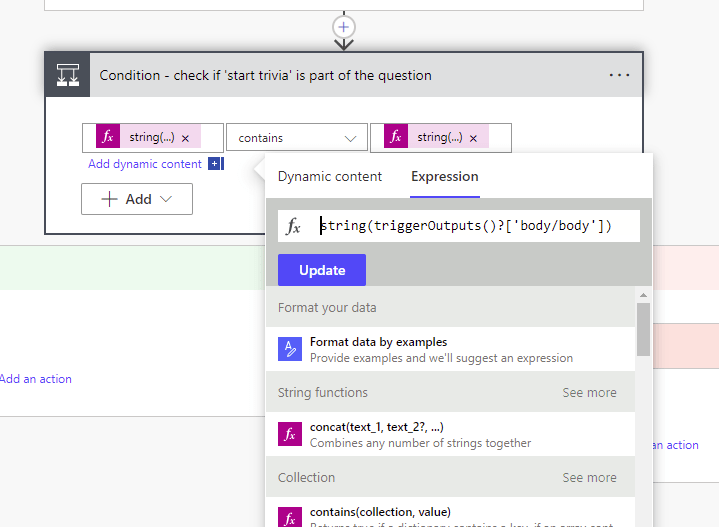The width and height of the screenshot is (719, 527).
Task: Remove the right string(...) token
Action: pyautogui.click(x=473, y=138)
